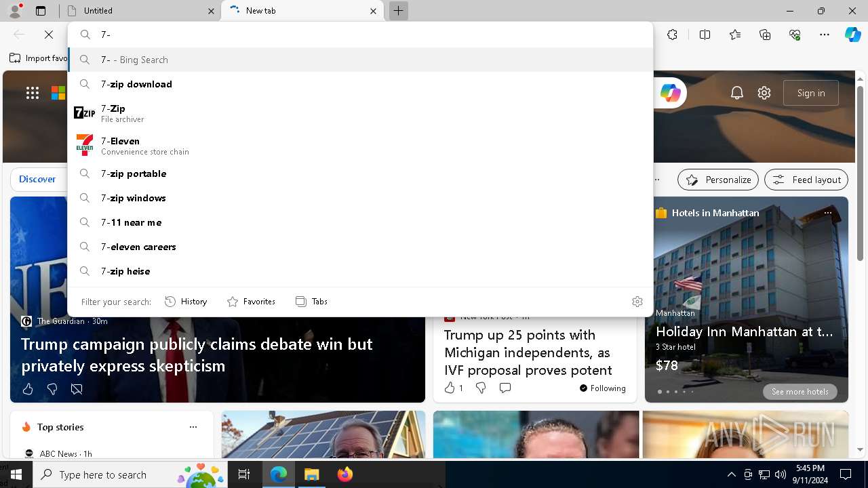Select the '7- - Bing Search' suggestion
Screen dimensions: 868x488
(360, 60)
